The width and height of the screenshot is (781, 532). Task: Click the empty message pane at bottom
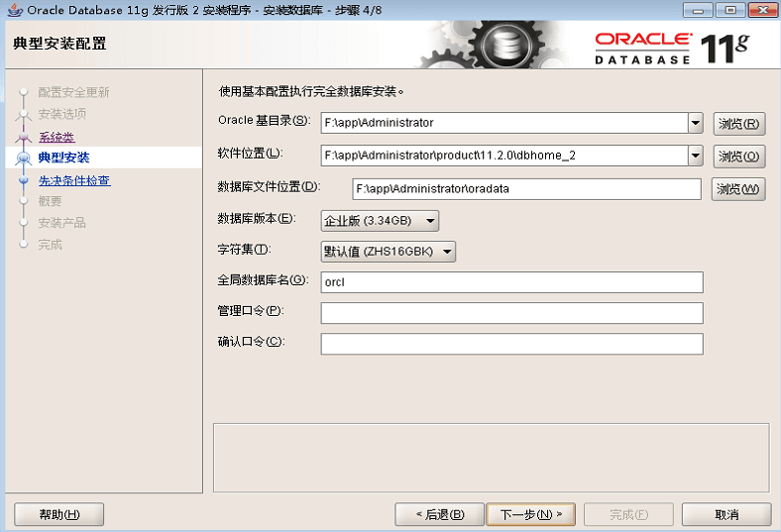coord(492,458)
